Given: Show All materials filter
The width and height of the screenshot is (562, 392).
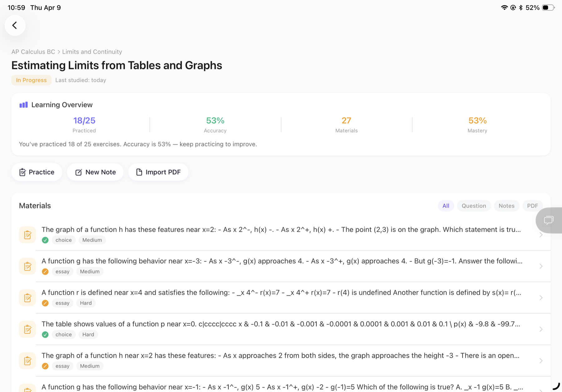Looking at the screenshot, I should [x=446, y=206].
